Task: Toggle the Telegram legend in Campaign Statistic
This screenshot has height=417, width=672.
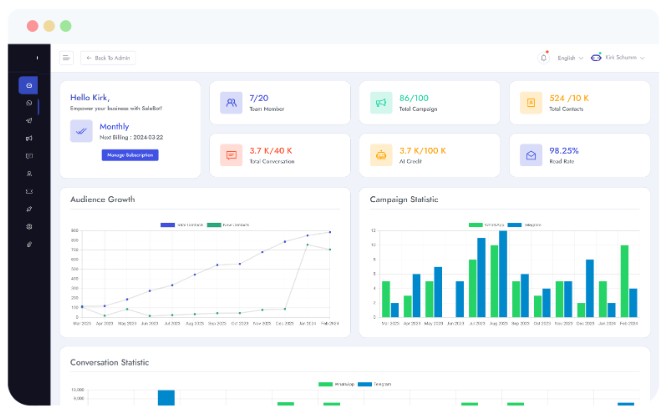Action: [527, 225]
